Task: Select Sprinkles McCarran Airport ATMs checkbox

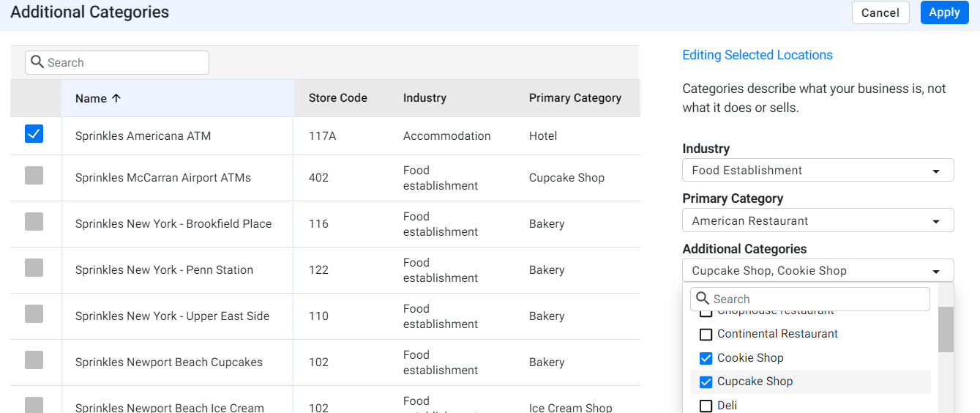Action: pyautogui.click(x=34, y=175)
